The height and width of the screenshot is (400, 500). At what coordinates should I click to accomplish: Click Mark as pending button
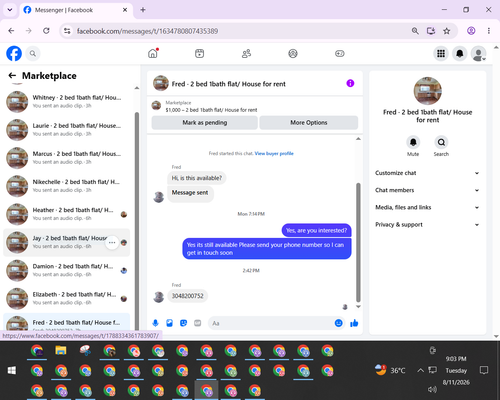tap(205, 122)
